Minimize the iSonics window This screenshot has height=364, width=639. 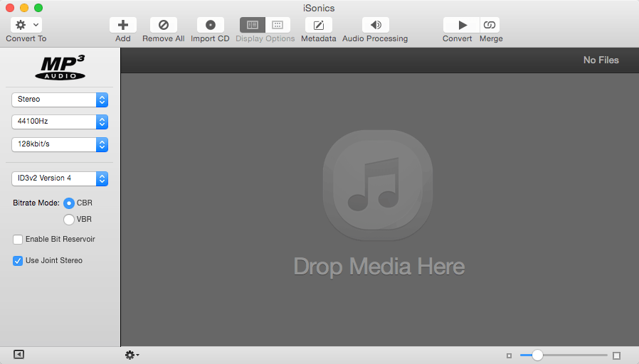[24, 8]
